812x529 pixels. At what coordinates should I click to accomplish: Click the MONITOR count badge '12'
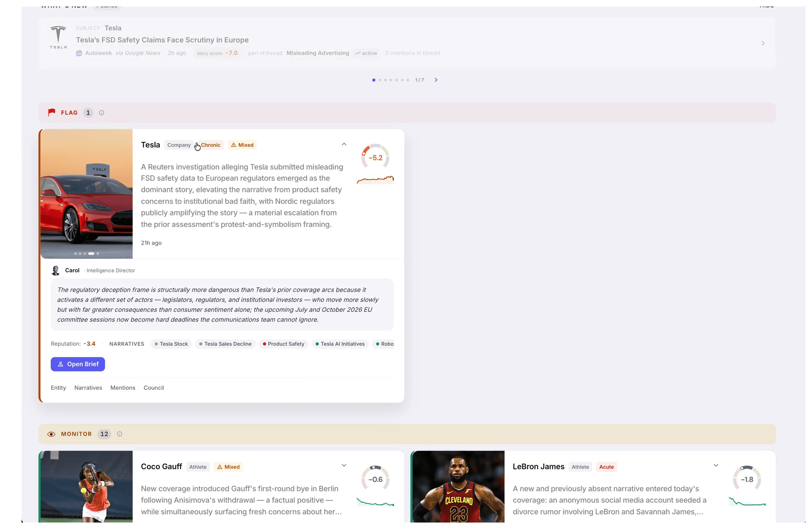104,434
